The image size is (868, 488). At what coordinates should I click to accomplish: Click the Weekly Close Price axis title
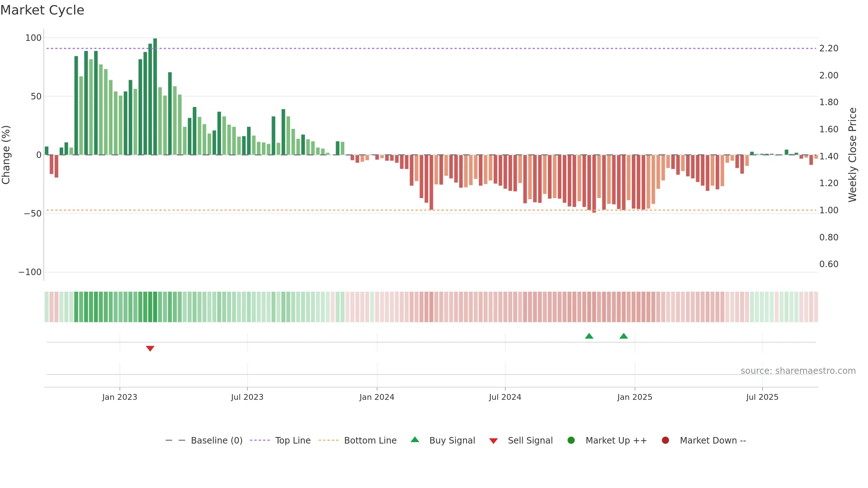click(852, 155)
